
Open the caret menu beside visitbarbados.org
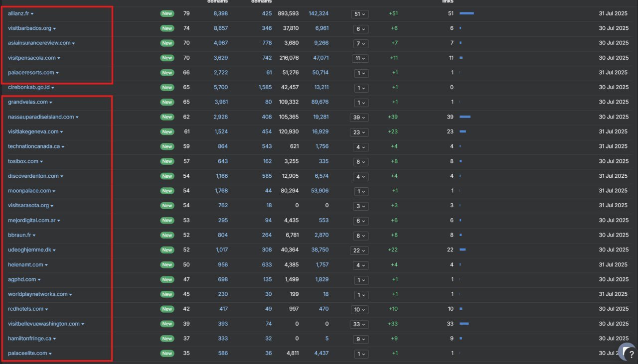[x=54, y=29]
